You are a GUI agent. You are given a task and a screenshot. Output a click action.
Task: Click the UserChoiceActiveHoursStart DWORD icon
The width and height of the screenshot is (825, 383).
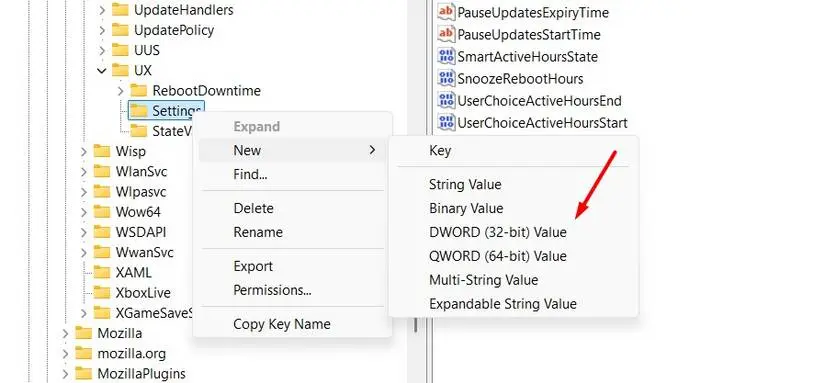pyautogui.click(x=446, y=123)
